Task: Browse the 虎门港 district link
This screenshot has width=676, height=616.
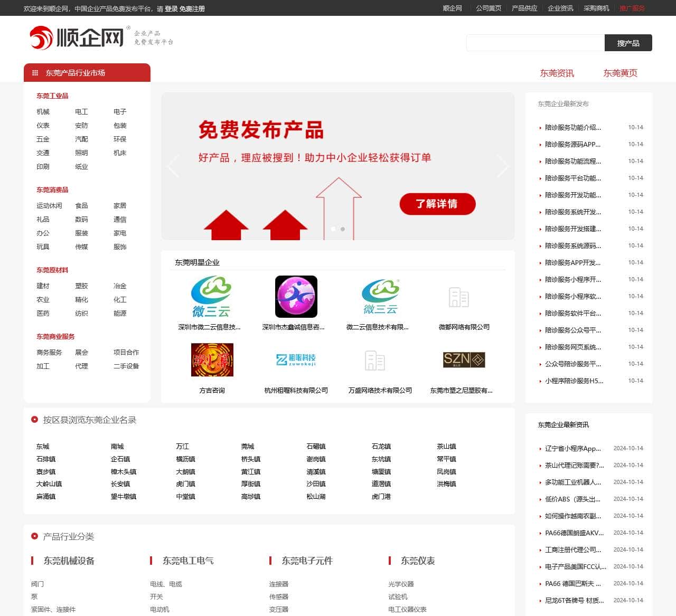Action: 381,497
